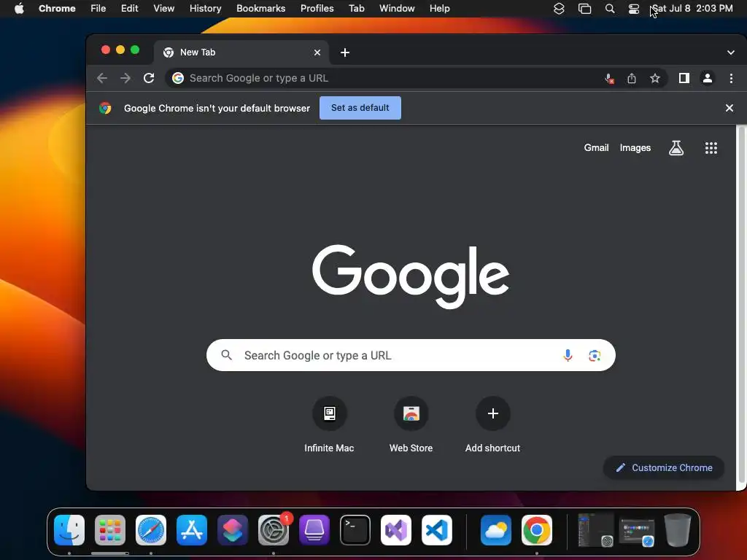Share this page via share icon
Image resolution: width=747 pixels, height=560 pixels.
point(632,78)
